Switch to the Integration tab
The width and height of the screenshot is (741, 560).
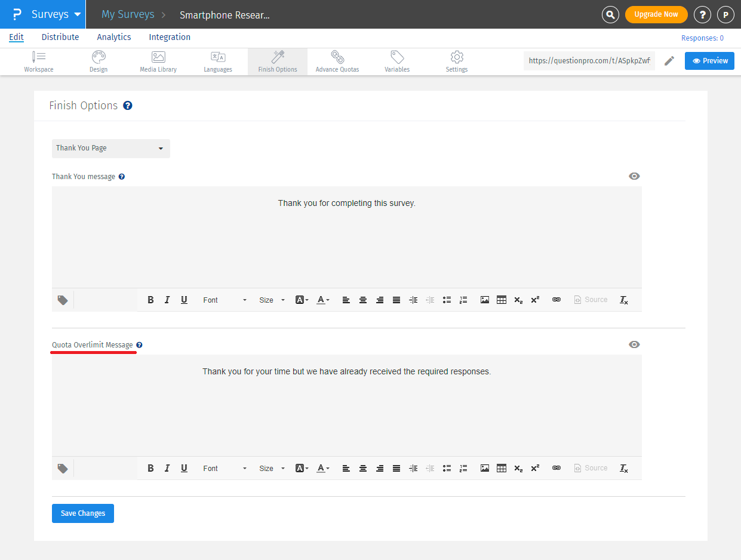click(170, 37)
